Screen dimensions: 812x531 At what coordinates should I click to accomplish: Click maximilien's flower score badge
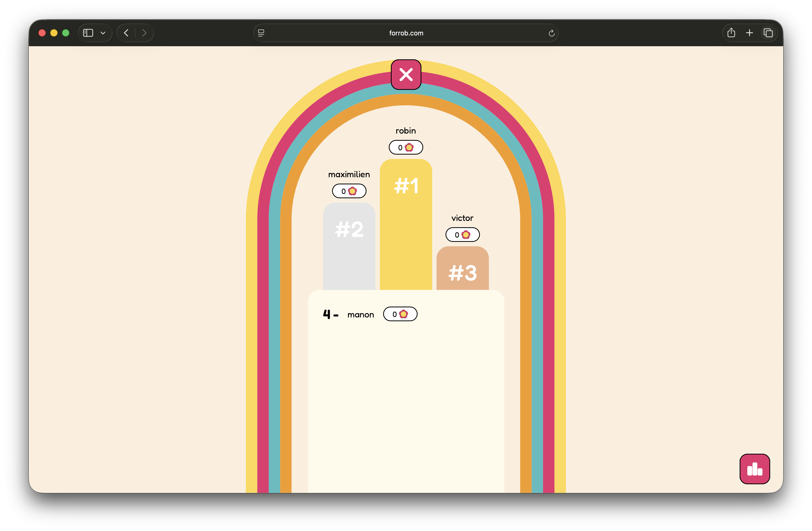(x=349, y=191)
